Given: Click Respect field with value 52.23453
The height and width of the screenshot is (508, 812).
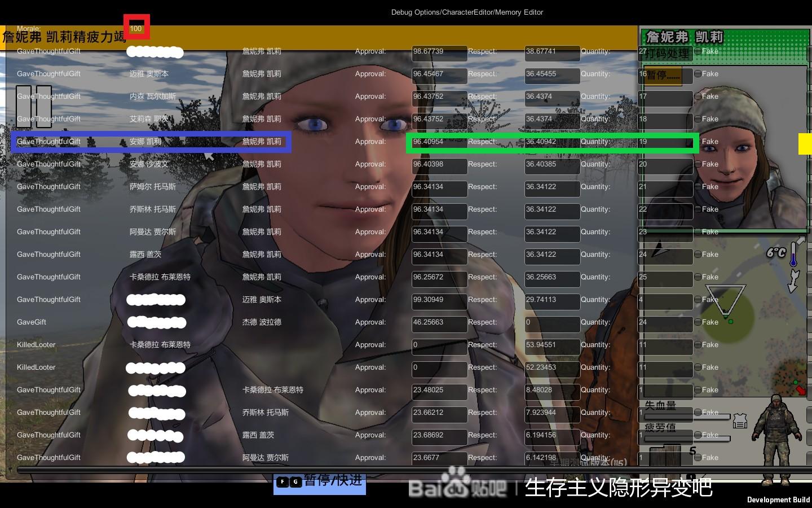Looking at the screenshot, I should [x=552, y=369].
